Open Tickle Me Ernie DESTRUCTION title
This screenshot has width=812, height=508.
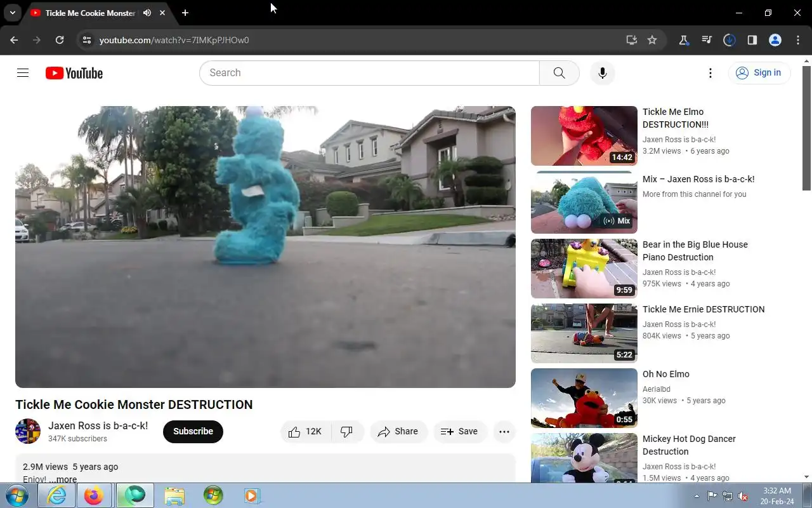coord(704,309)
